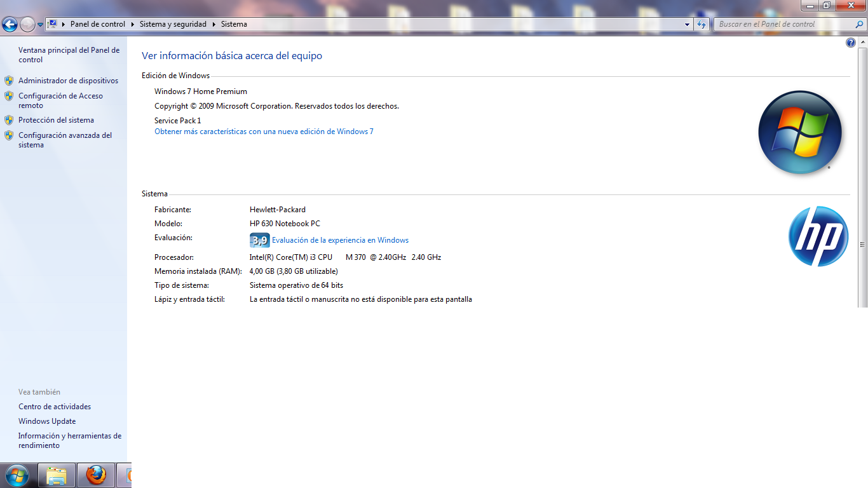Click Sistema operativo de 64 bits text
The width and height of the screenshot is (868, 488).
click(x=296, y=285)
